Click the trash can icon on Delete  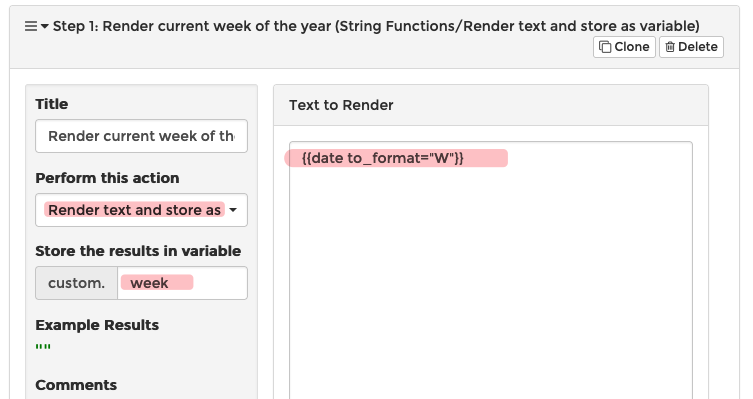click(670, 47)
